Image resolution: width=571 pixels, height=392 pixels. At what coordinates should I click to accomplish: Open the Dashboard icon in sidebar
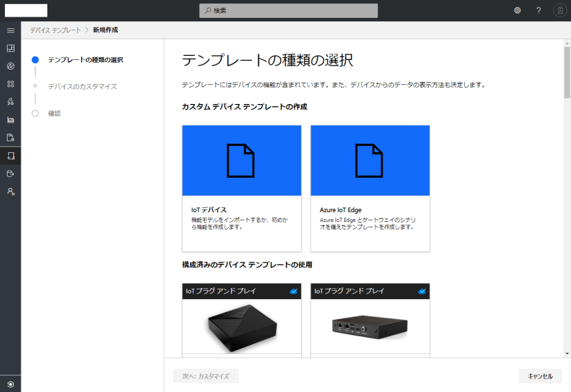[x=10, y=48]
